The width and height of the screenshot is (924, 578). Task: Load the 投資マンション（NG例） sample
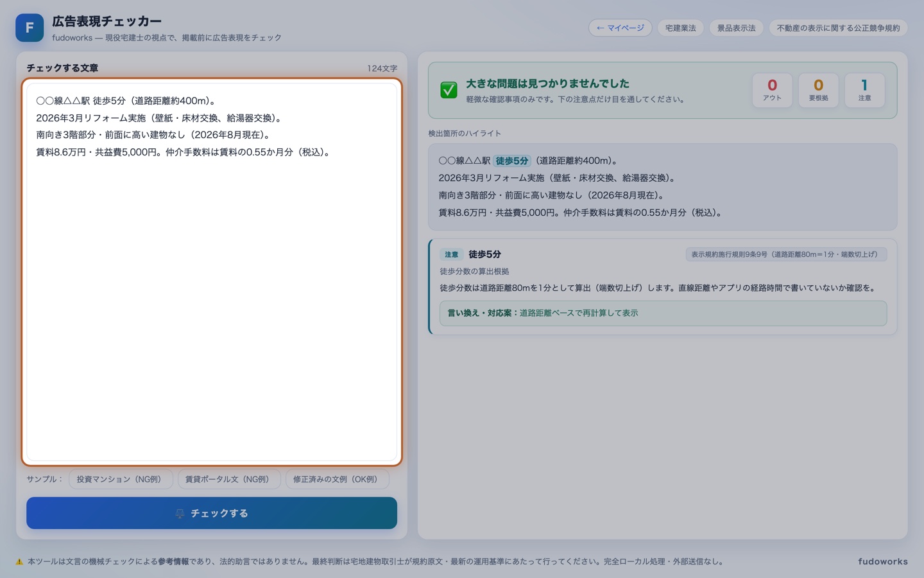click(x=120, y=479)
